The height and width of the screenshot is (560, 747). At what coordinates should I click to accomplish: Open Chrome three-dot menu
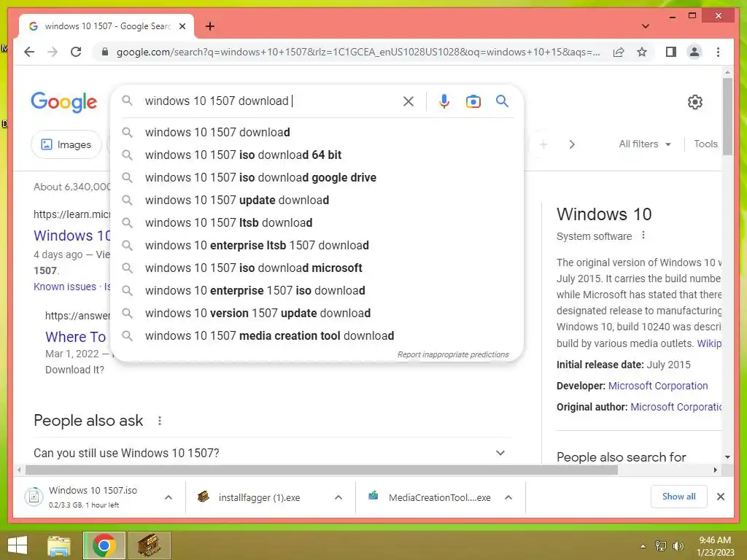[x=718, y=52]
